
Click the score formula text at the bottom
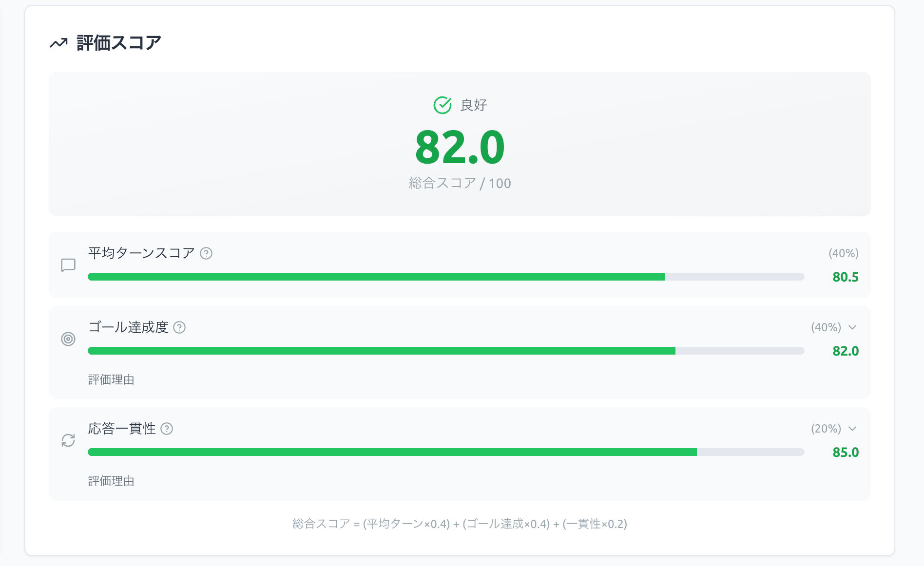(x=460, y=525)
